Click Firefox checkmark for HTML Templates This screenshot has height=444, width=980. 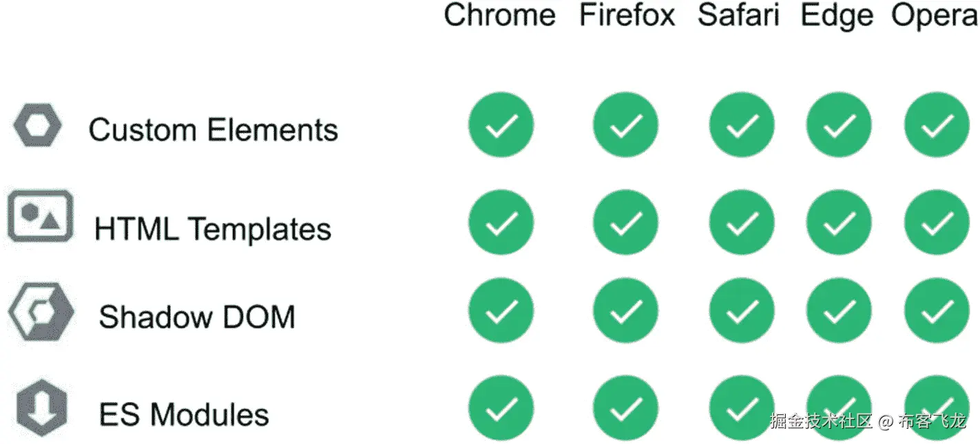625,222
